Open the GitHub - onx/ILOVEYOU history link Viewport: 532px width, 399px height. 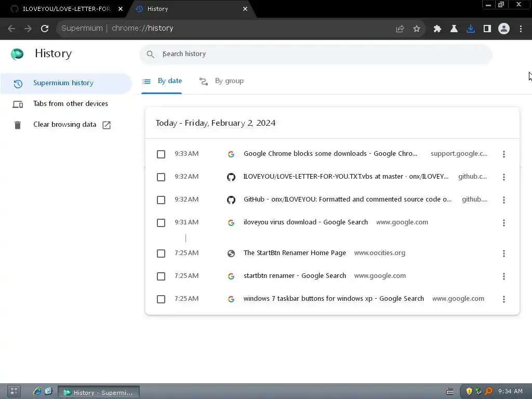pyautogui.click(x=348, y=199)
